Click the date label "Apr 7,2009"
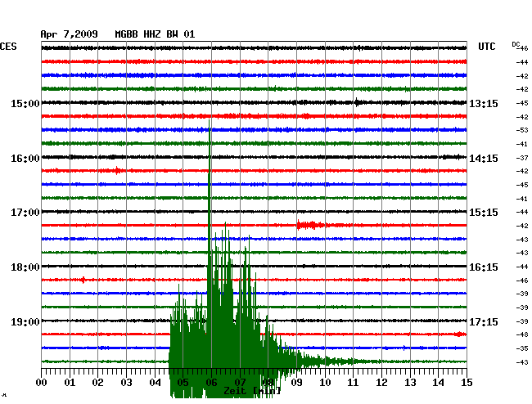Screen dimensions: 532x404 tap(70, 34)
